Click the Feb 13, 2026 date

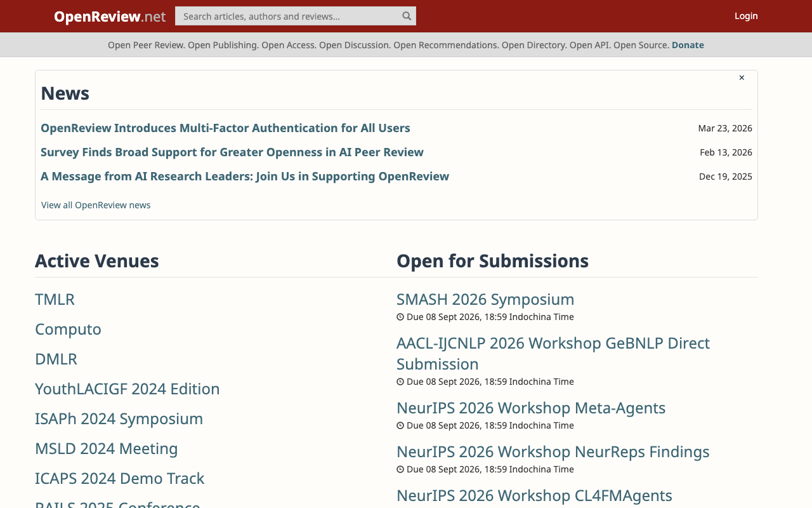point(726,152)
